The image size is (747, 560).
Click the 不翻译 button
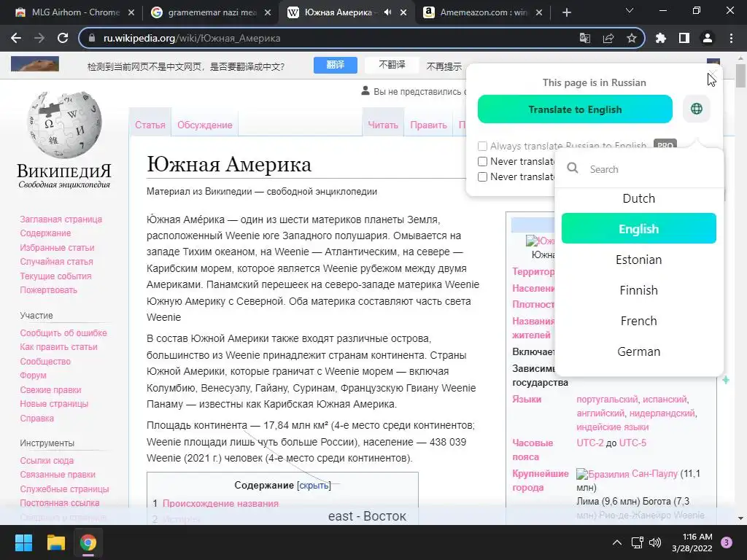pyautogui.click(x=392, y=65)
